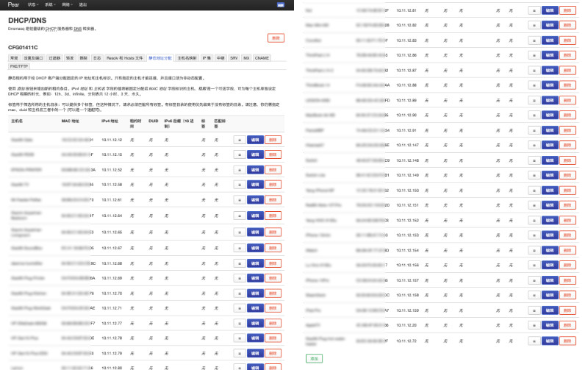Viewport: 588px width, 370px height.
Task: Click drag handle for row 10.11.12.67
Action: 240,248
